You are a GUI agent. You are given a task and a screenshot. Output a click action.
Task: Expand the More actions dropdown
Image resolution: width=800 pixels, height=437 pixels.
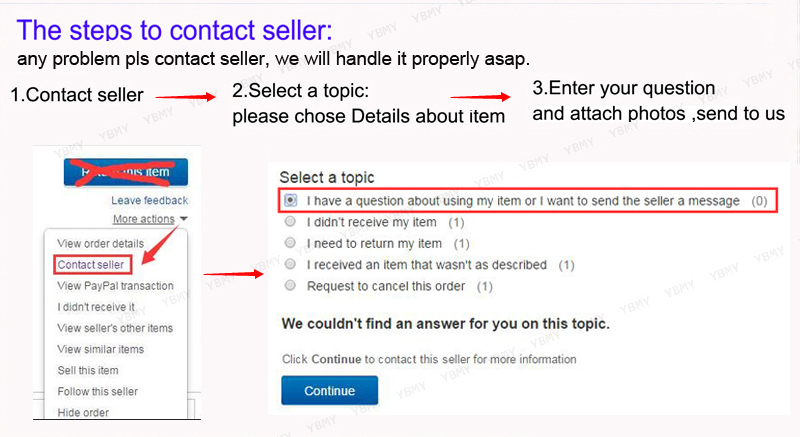(x=150, y=219)
